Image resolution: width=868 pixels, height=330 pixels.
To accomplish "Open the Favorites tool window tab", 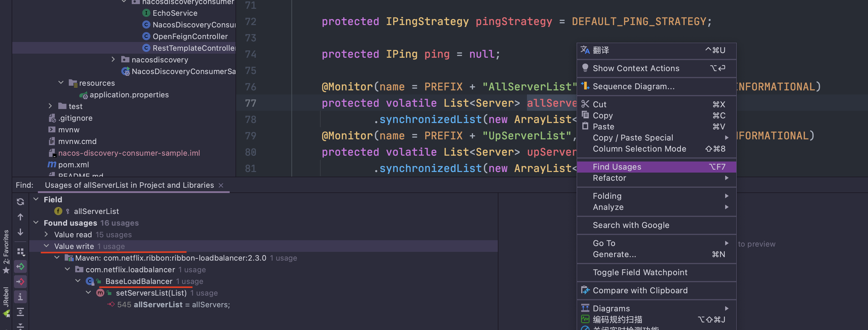I will pyautogui.click(x=6, y=251).
